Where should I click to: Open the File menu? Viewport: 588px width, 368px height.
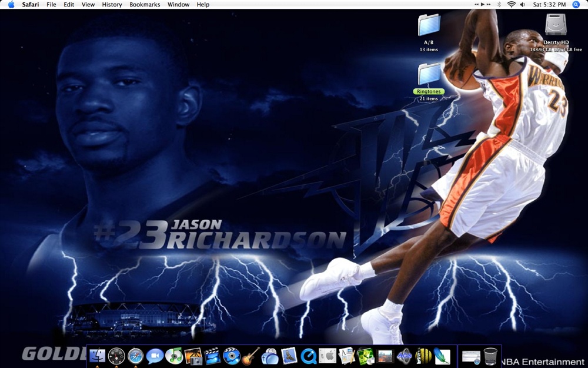(x=51, y=5)
